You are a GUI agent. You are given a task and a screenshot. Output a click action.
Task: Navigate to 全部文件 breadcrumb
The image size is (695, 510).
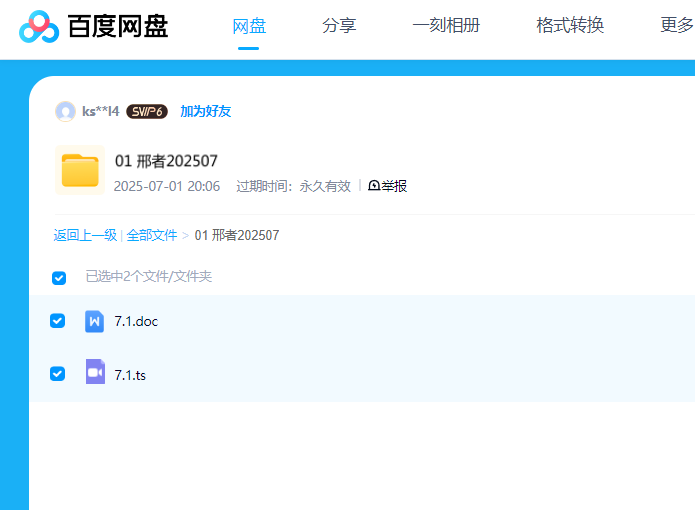click(152, 235)
